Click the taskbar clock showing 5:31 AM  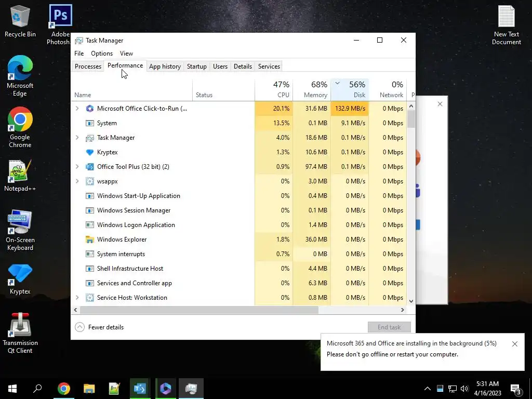click(x=487, y=389)
